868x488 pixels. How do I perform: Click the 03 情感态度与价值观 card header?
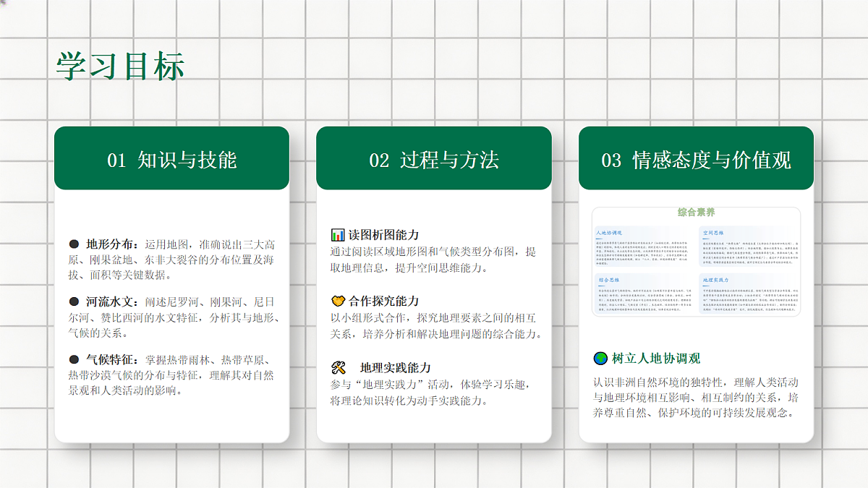[696, 158]
